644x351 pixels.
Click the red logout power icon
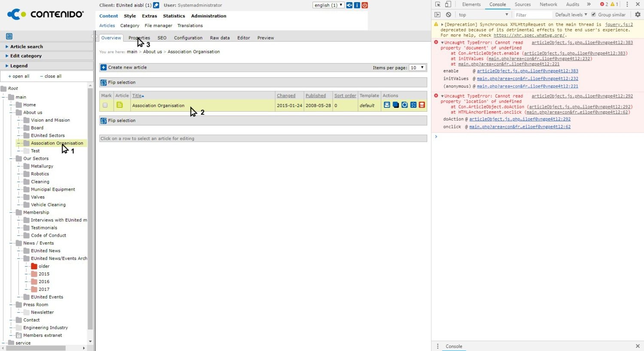click(365, 5)
